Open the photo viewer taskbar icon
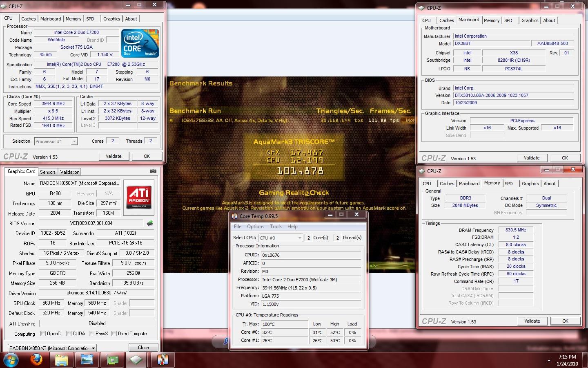The height and width of the screenshot is (368, 588). click(x=87, y=360)
